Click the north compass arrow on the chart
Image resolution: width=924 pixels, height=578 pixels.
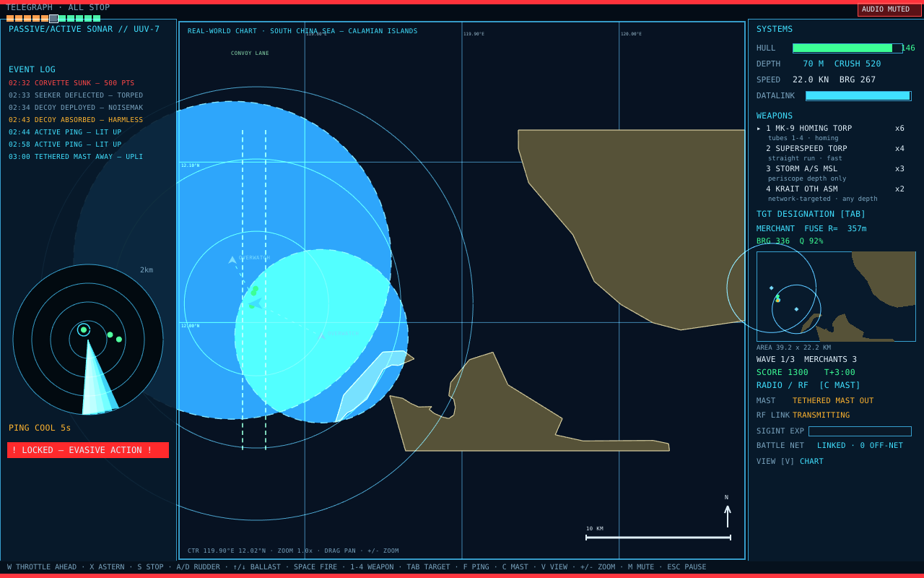pos(728,516)
